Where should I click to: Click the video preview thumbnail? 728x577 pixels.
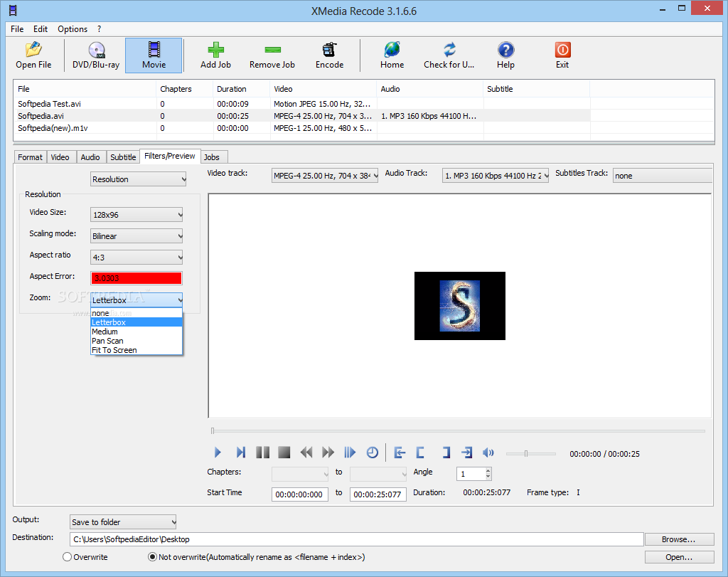tap(460, 306)
